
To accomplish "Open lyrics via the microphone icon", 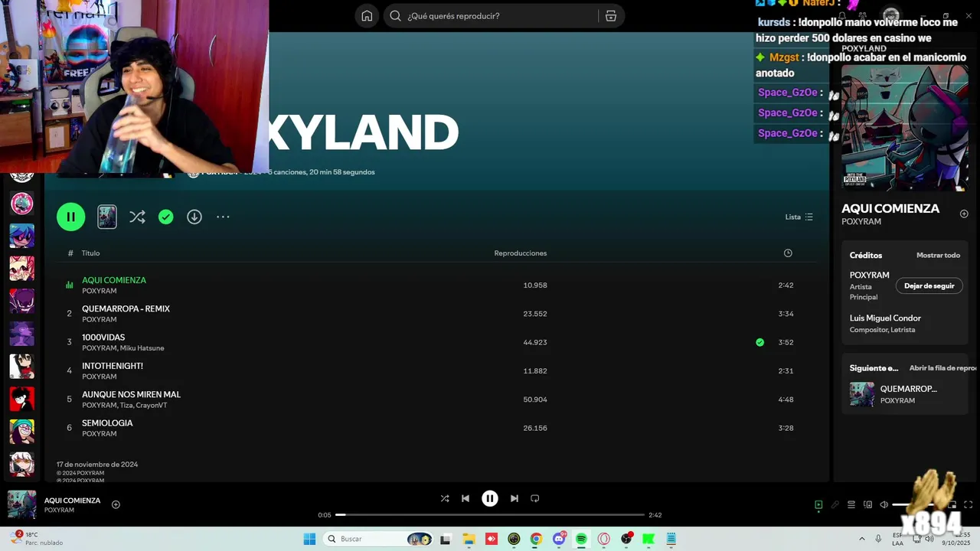I will coord(835,504).
